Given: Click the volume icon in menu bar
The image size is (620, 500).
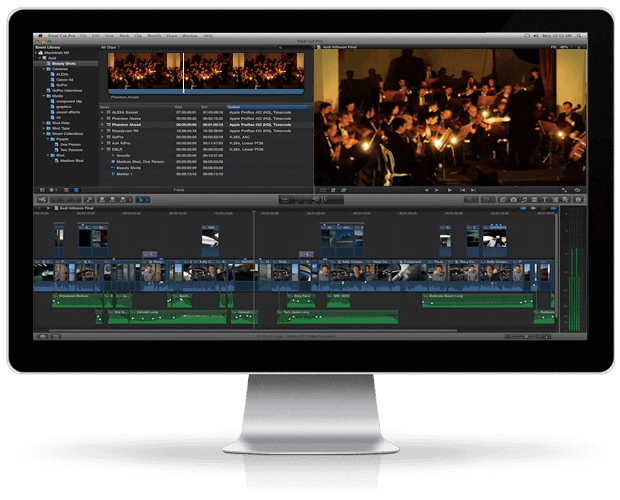Looking at the screenshot, I should coord(536,36).
